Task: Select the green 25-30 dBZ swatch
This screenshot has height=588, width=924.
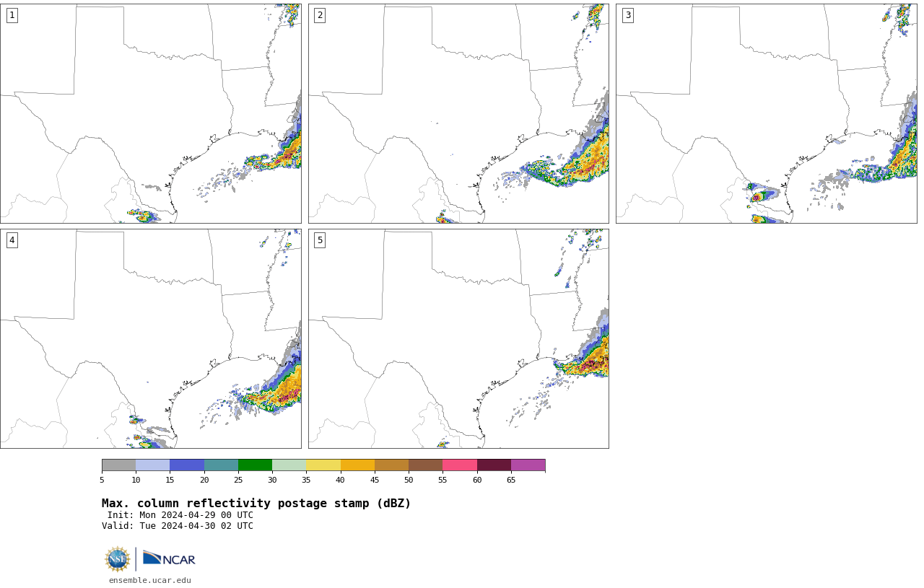Action: click(255, 465)
